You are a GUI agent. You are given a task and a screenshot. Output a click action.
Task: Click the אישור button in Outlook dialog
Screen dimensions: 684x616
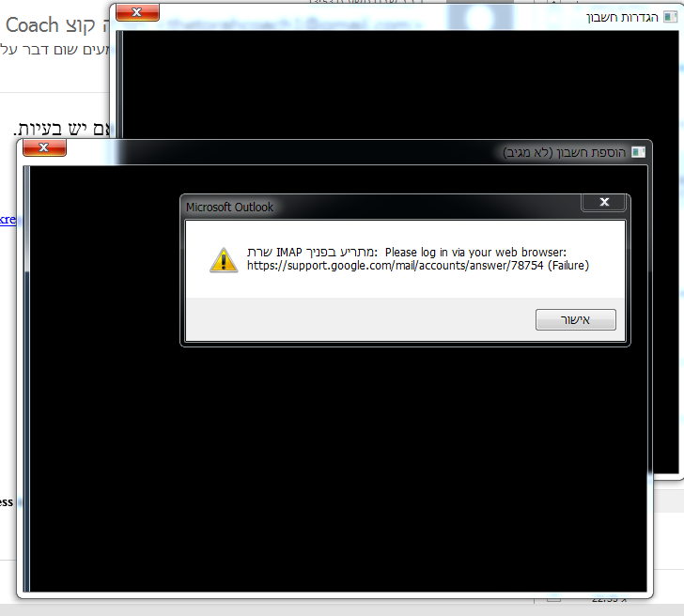point(575,320)
